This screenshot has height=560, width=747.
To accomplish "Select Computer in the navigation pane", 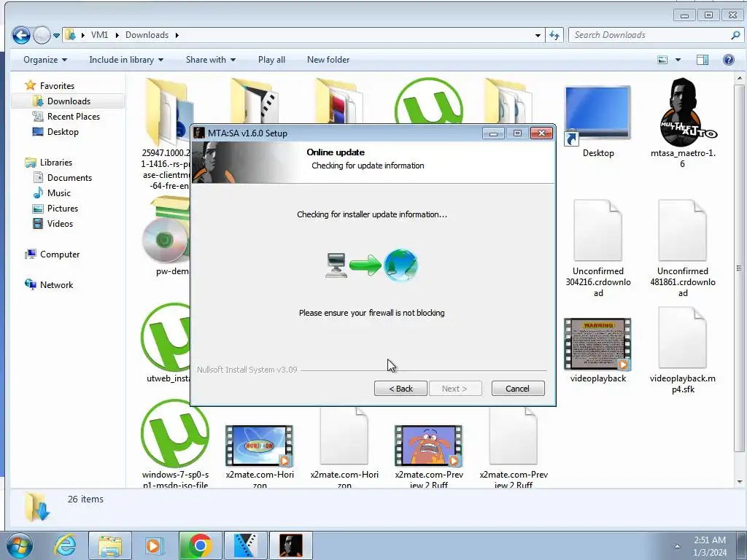I will click(53, 254).
